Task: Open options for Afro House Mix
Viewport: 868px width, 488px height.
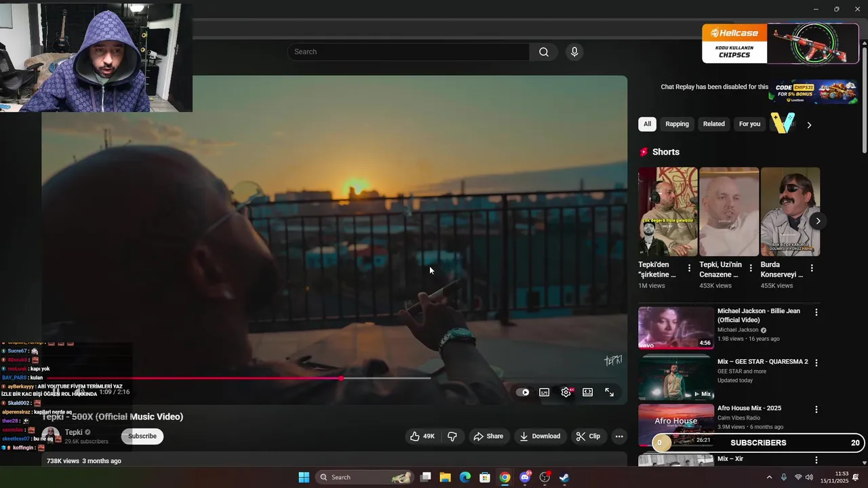Action: [816, 409]
